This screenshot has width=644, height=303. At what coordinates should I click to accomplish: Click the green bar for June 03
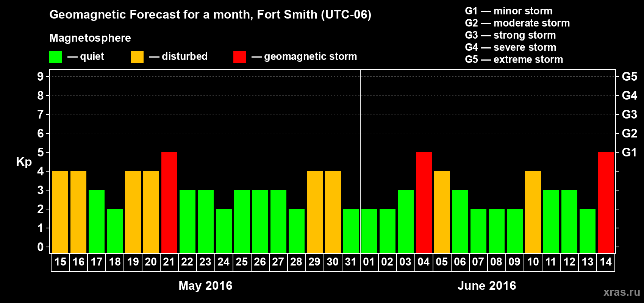[406, 222]
